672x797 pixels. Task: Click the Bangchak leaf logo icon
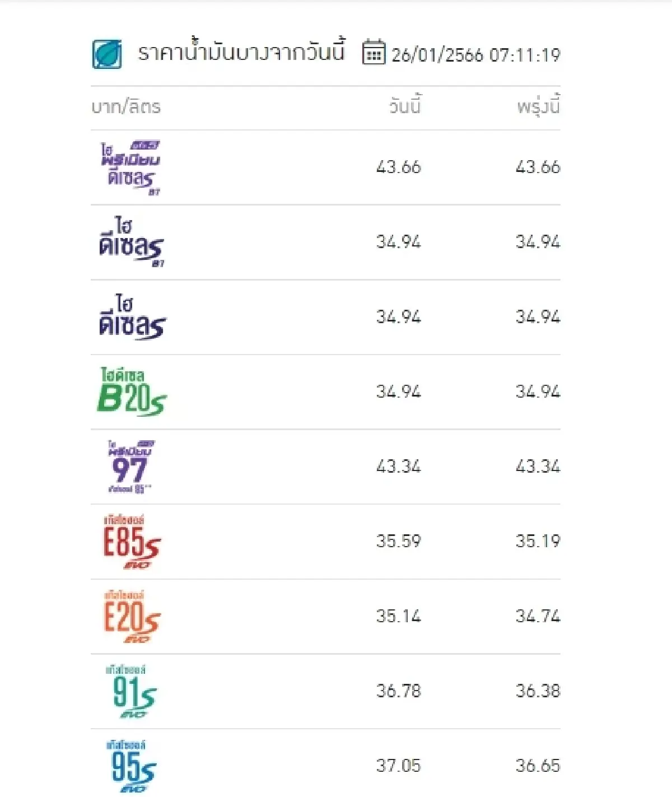pos(106,54)
